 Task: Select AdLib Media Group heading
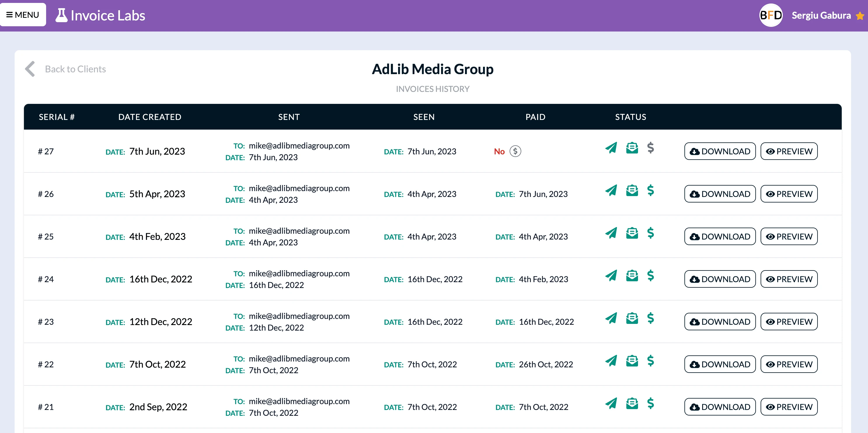[x=433, y=69]
